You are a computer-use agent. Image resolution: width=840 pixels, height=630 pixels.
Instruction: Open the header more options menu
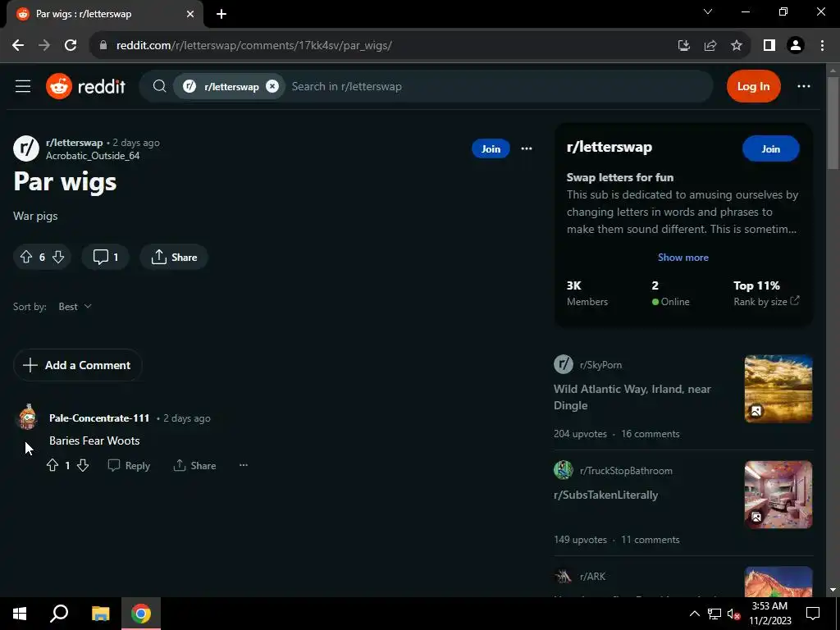(x=804, y=86)
